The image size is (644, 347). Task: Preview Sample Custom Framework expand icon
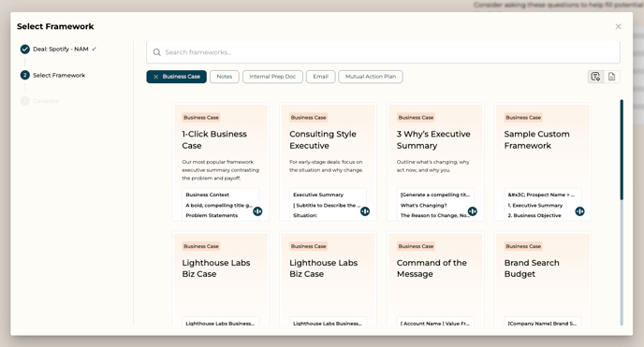(x=579, y=211)
